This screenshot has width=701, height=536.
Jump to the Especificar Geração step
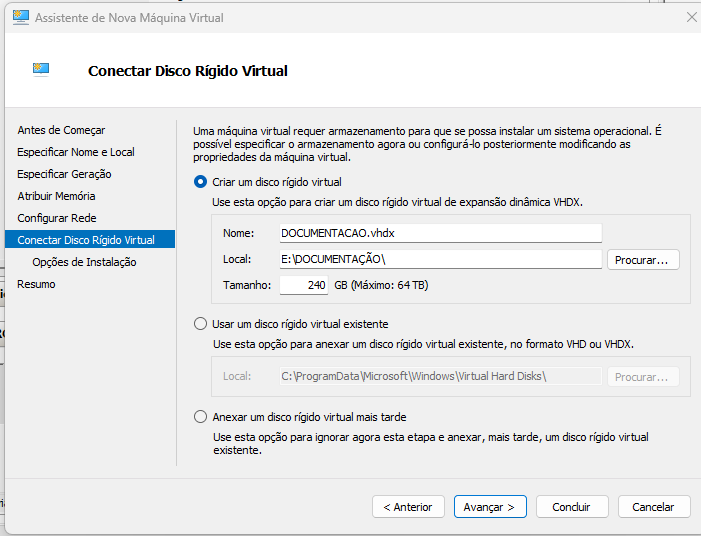coord(64,174)
